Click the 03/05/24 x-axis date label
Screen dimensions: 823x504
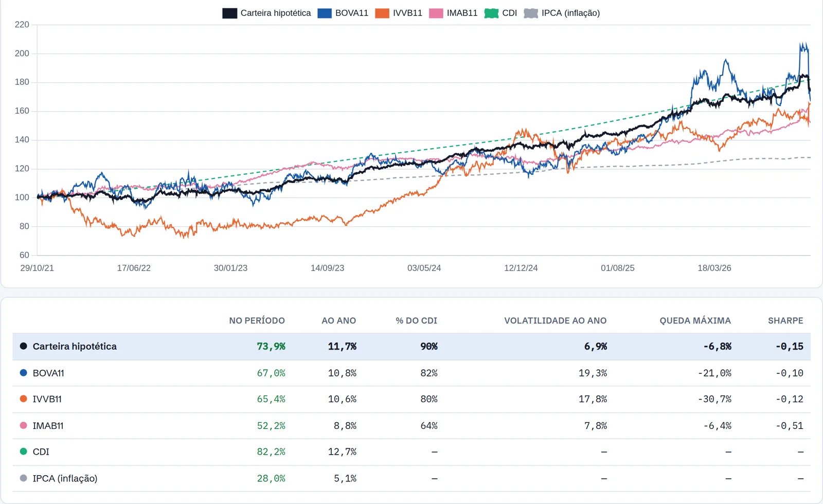click(x=424, y=268)
